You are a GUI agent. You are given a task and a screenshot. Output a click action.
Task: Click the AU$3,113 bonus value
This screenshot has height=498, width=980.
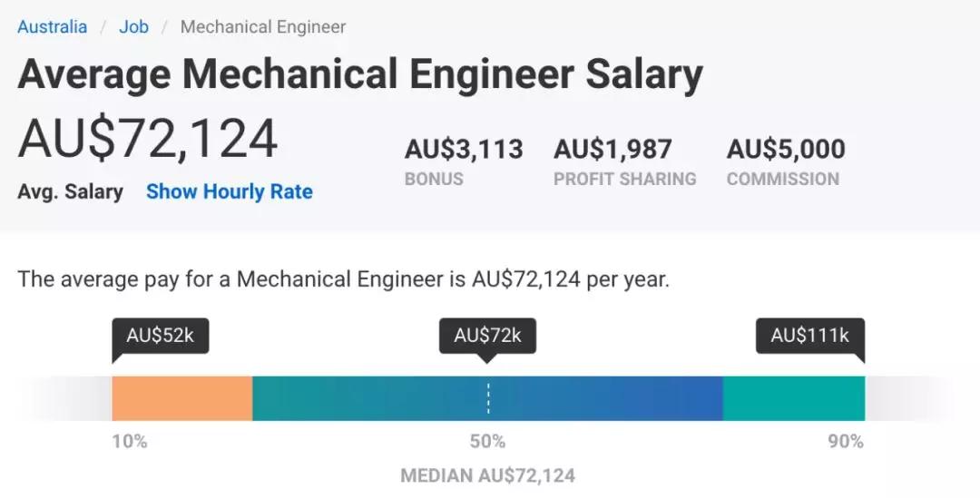coord(464,150)
